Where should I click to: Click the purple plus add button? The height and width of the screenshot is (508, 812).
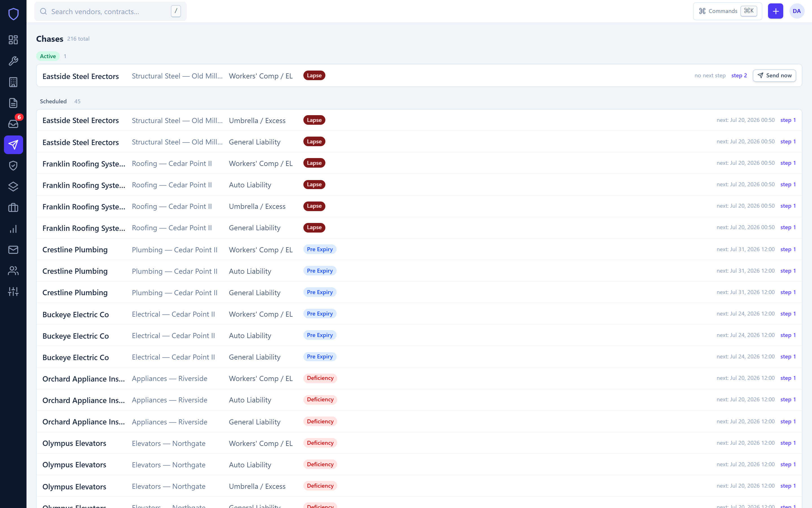point(775,11)
